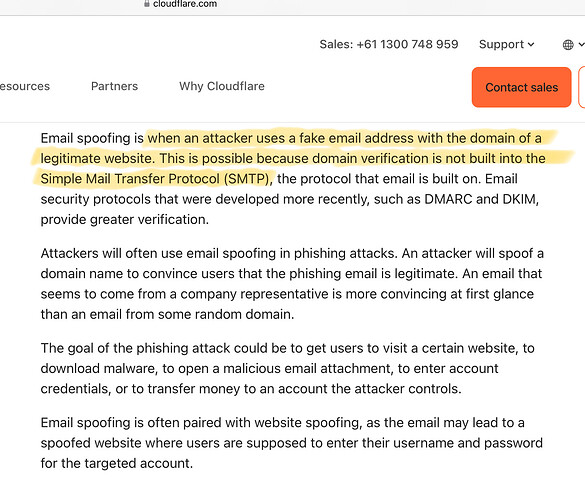Click the partially visible button right of Contact sales
The image size is (585, 500).
(581, 87)
